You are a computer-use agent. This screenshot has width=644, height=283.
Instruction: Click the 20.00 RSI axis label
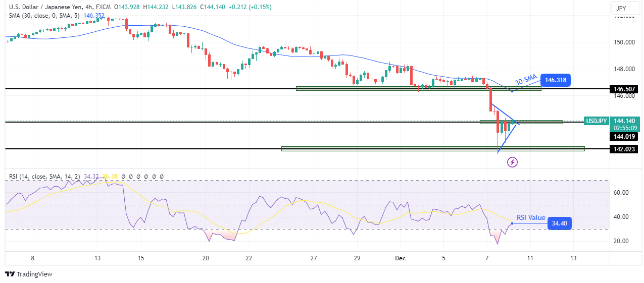621,241
